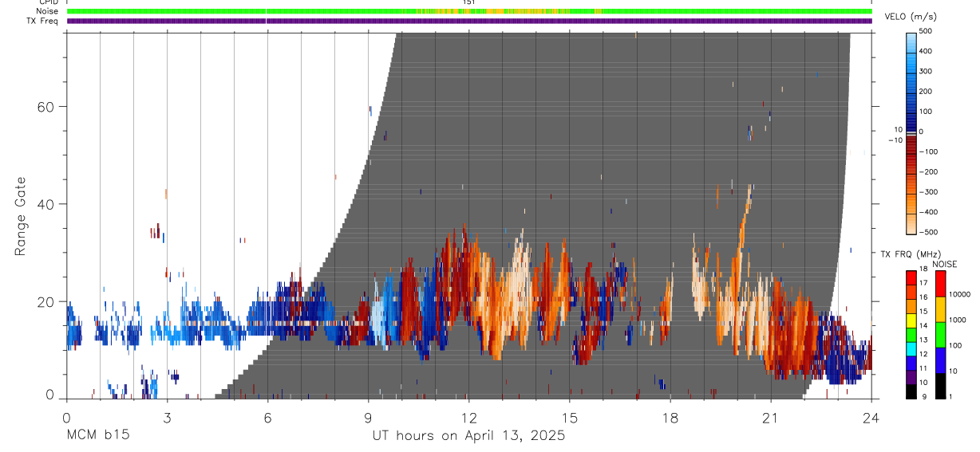Pick the green swatch in NOISE legend
The image size is (980, 452).
click(940, 335)
